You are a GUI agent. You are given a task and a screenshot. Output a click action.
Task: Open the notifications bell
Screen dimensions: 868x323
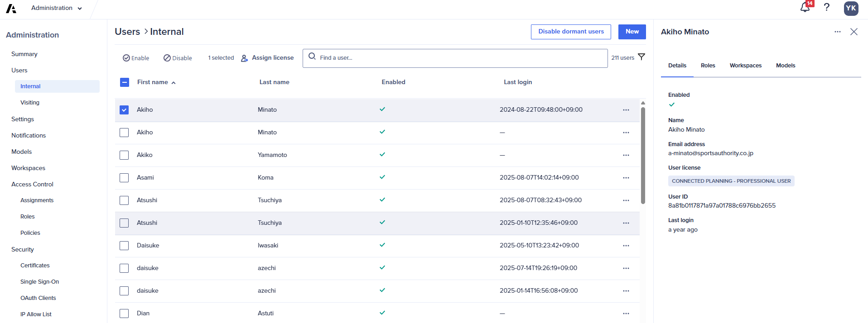pyautogui.click(x=805, y=8)
